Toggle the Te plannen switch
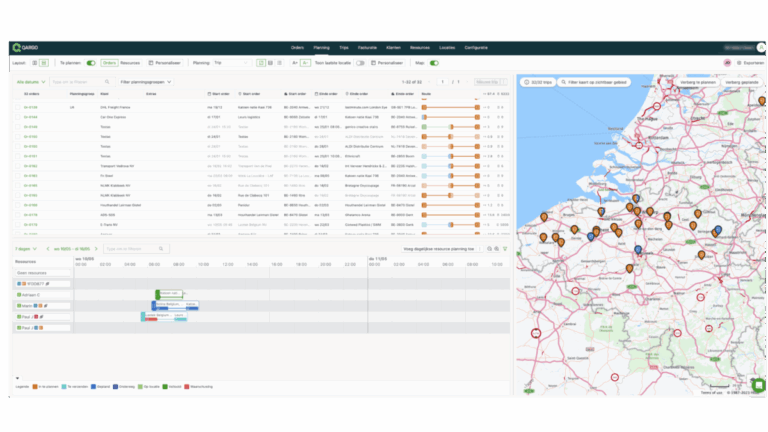This screenshot has height=432, width=768. pos(91,63)
